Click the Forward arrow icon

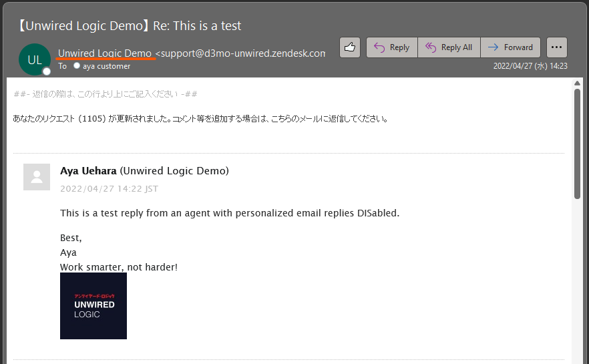coord(493,47)
